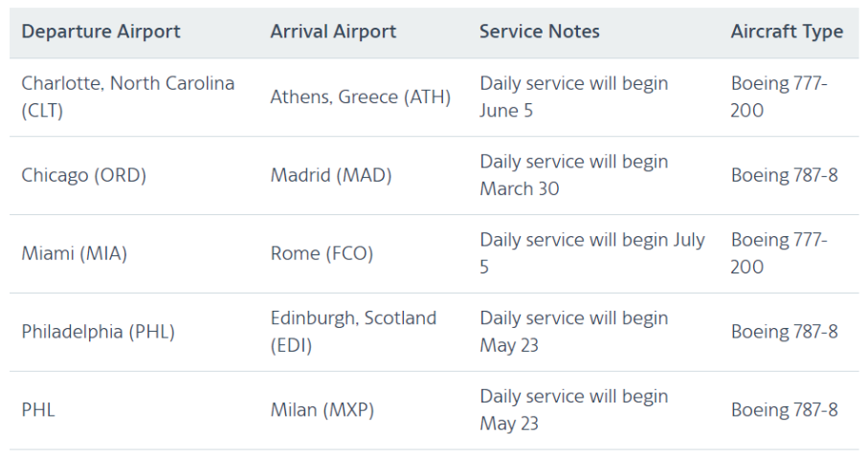The width and height of the screenshot is (868, 457).
Task: Click the Departure Airport column header
Action: point(100,32)
